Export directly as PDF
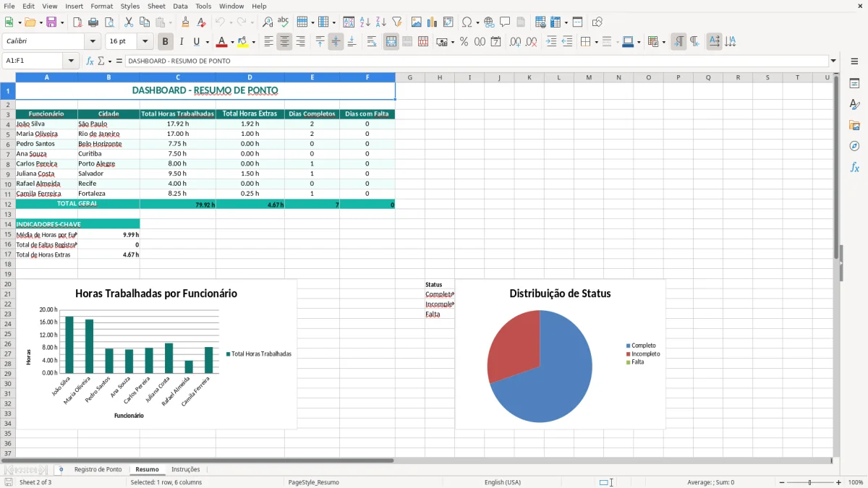 point(77,22)
